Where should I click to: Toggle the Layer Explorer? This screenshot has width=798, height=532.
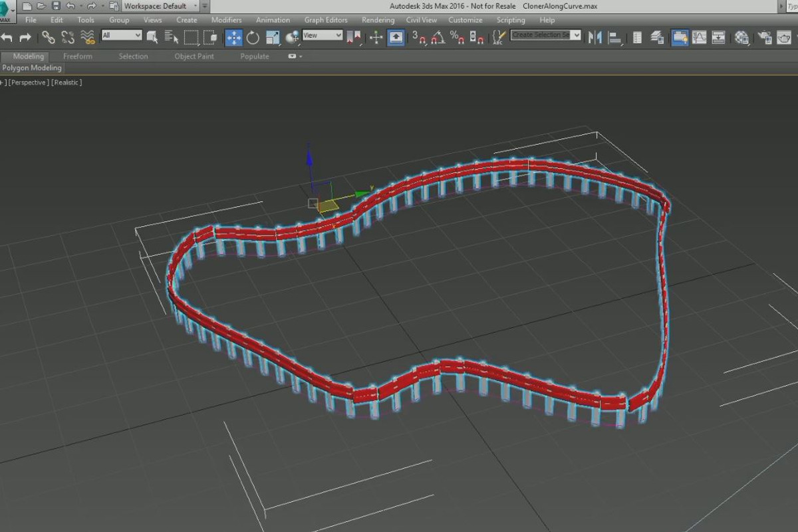[x=657, y=37]
